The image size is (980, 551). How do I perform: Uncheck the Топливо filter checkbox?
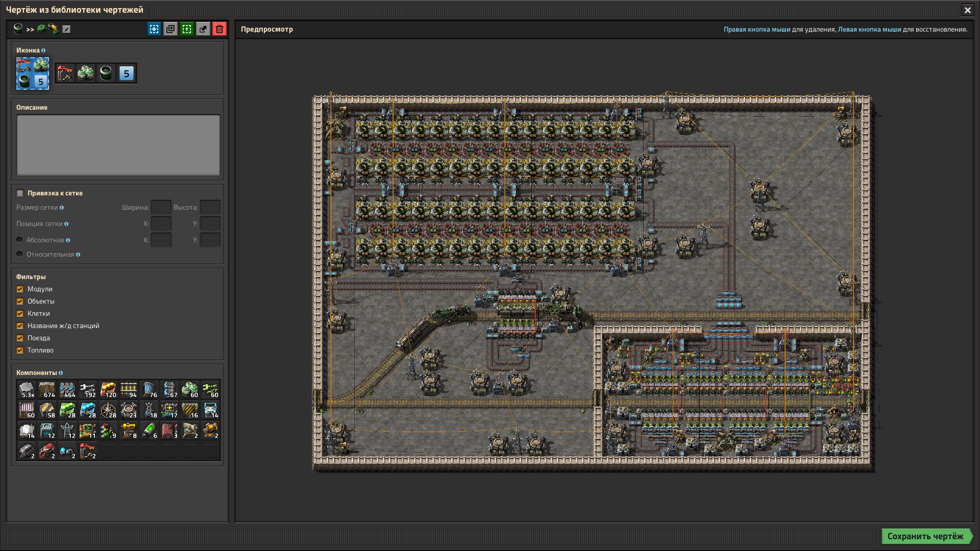[20, 350]
